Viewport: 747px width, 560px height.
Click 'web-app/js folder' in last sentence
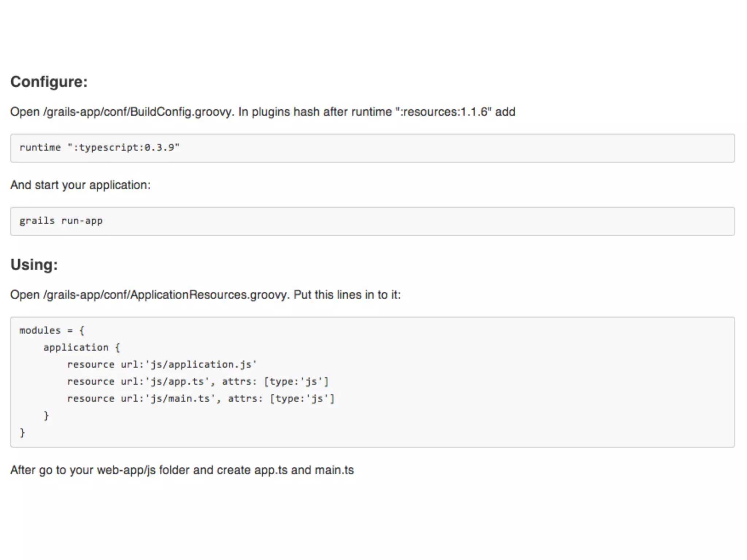(143, 470)
